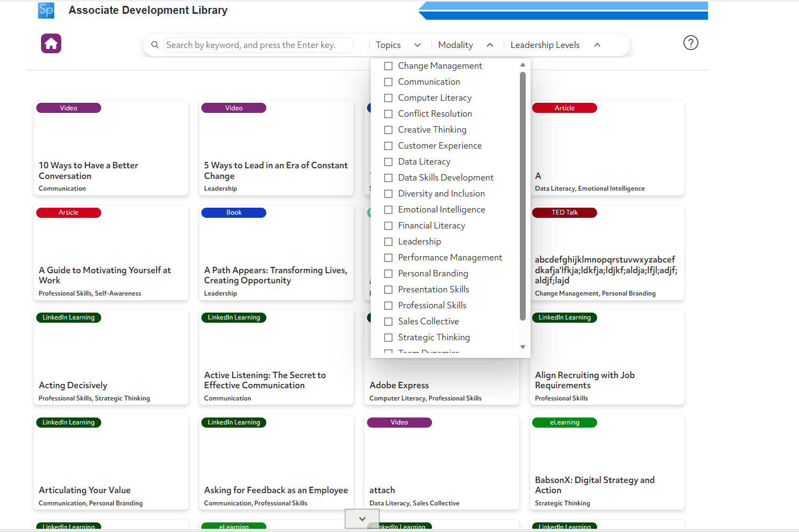
Task: Open the 'attach' video card
Action: [x=442, y=463]
